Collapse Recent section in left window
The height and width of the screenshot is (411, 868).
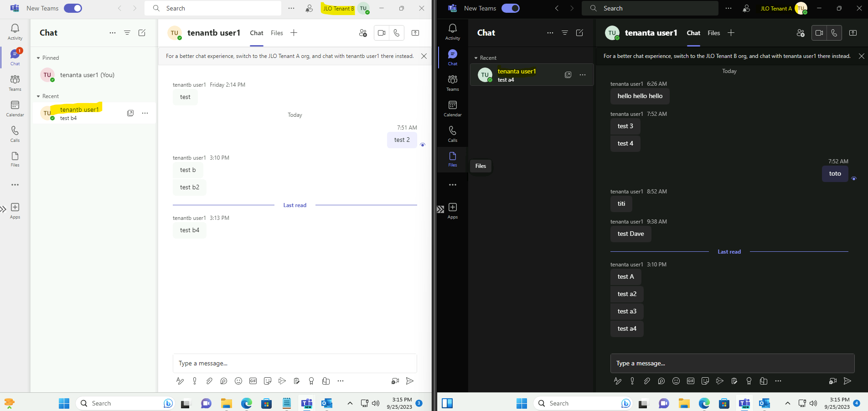click(x=38, y=96)
